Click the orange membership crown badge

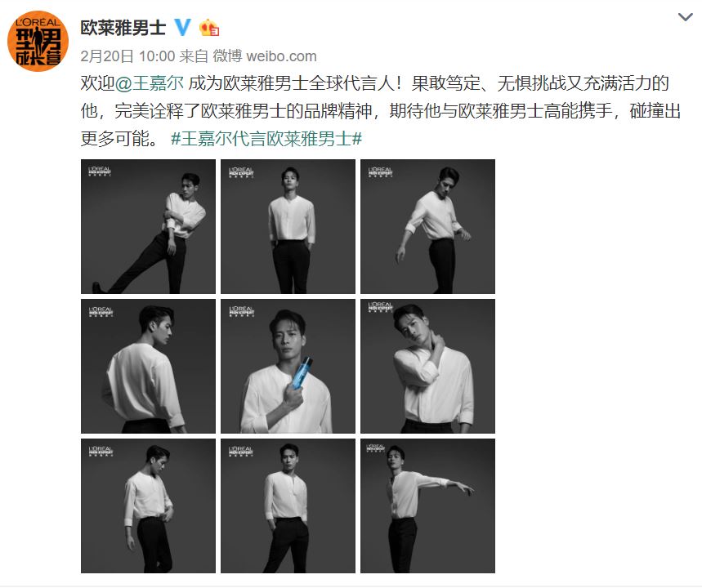pos(209,28)
